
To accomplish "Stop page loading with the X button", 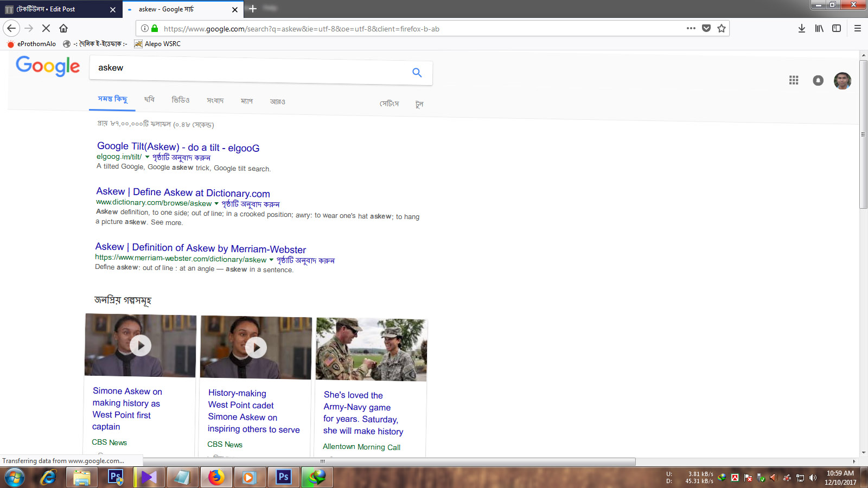I will tap(46, 28).
